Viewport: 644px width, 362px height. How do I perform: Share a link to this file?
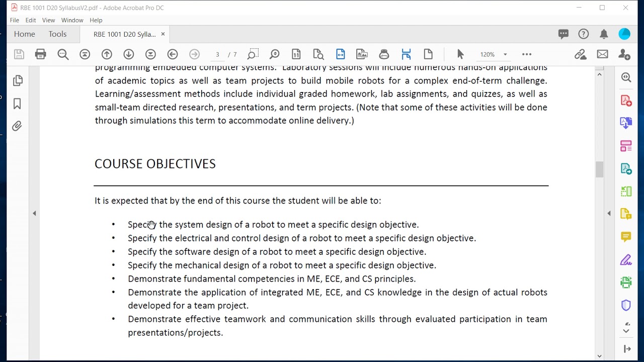[x=580, y=54]
